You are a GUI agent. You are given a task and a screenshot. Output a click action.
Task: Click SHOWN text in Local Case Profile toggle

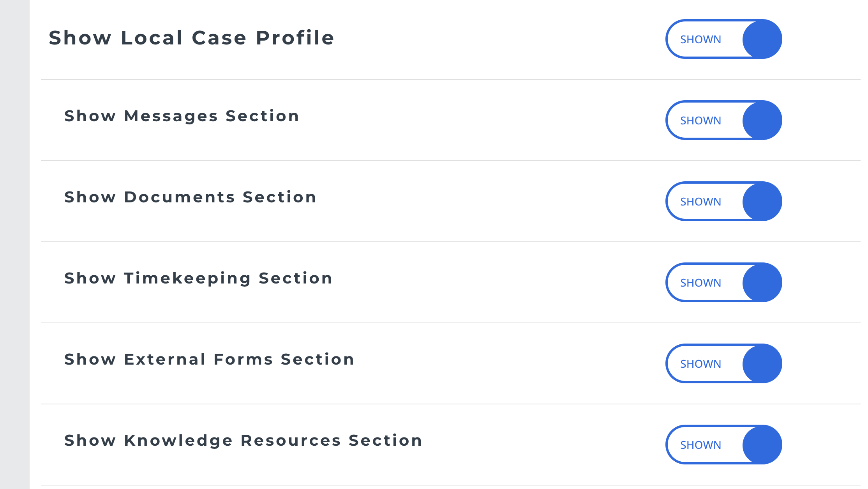(700, 39)
